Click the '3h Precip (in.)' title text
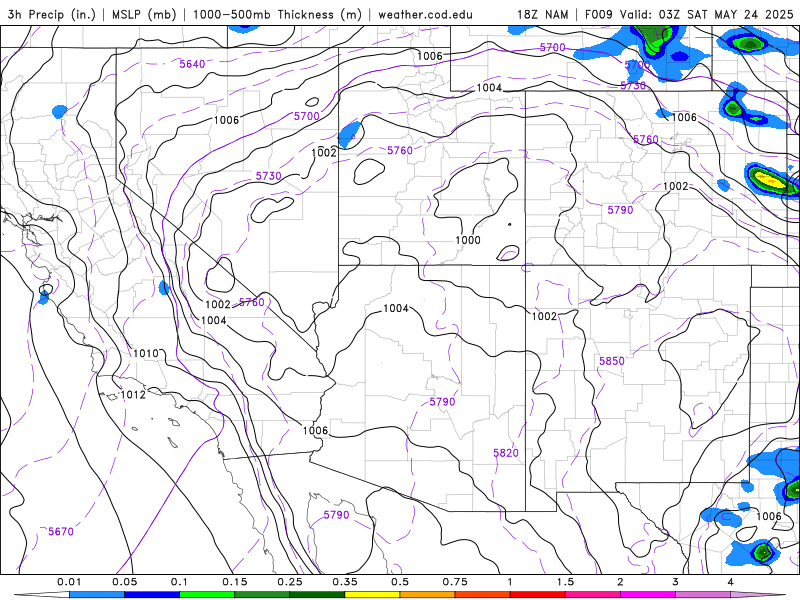The image size is (800, 600). [52, 14]
